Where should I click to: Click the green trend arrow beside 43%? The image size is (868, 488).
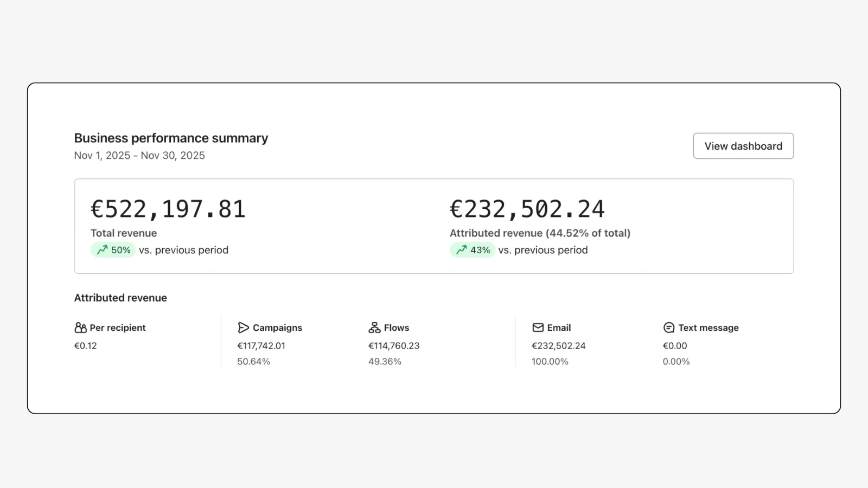coord(462,250)
